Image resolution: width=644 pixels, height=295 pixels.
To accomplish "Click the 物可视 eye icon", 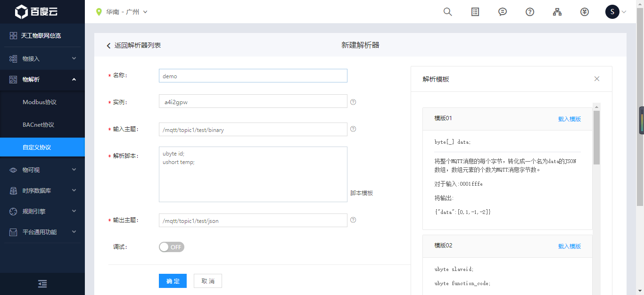I will (x=13, y=170).
